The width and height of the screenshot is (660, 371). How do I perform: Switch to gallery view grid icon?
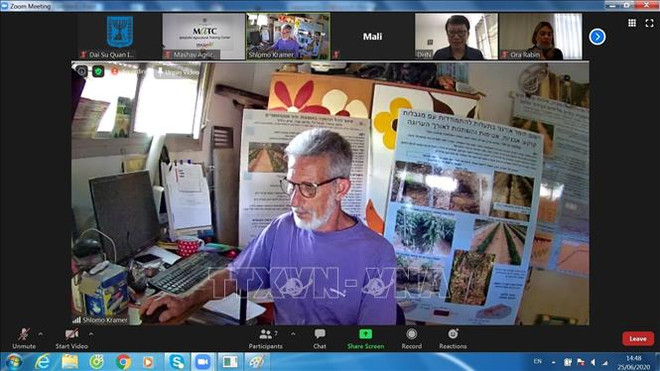coord(632,23)
